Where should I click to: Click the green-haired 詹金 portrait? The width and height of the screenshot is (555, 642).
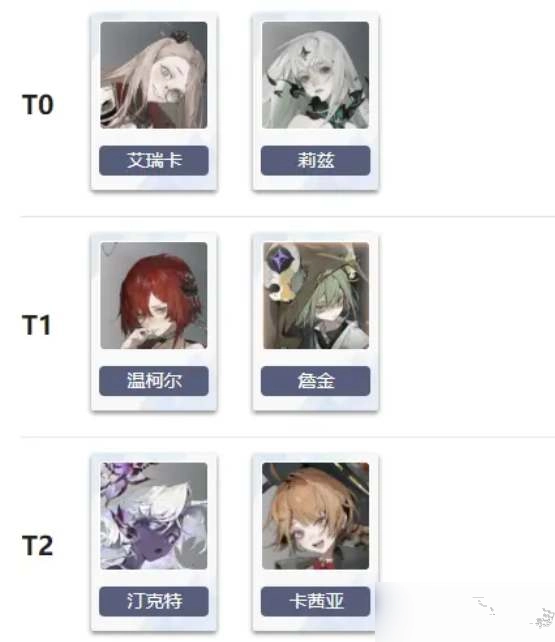point(316,296)
